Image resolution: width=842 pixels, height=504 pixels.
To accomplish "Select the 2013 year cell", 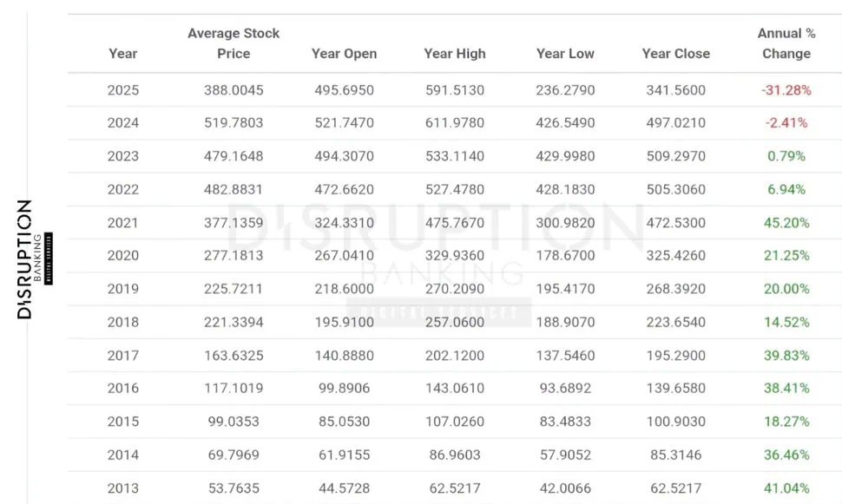I will click(x=123, y=488).
